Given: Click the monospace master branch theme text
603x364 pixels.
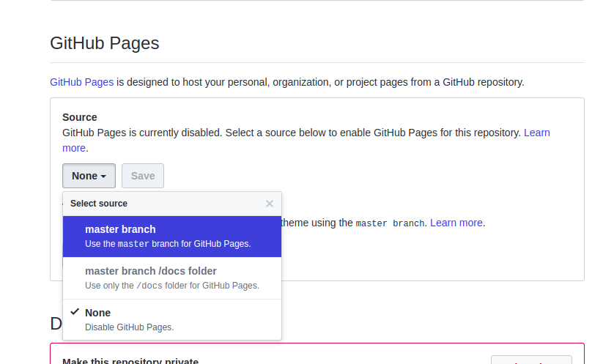Looking at the screenshot, I should click(390, 223).
